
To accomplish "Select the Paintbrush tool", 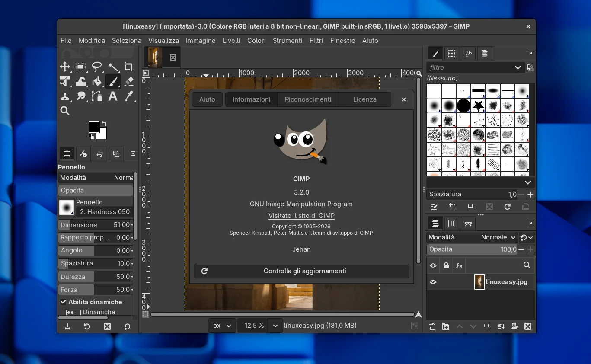I will tap(113, 81).
